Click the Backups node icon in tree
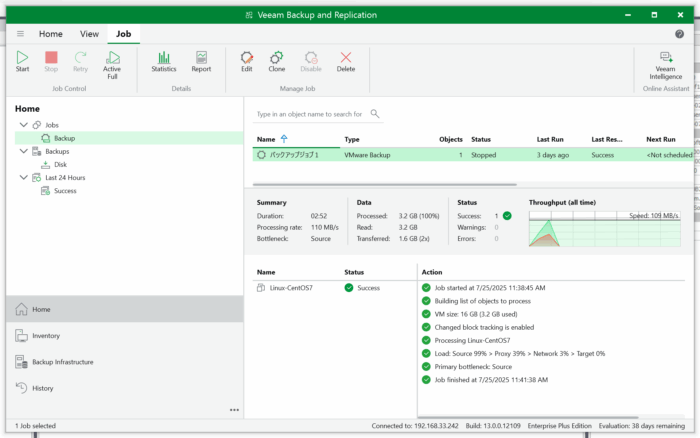The image size is (700, 438). 37,151
